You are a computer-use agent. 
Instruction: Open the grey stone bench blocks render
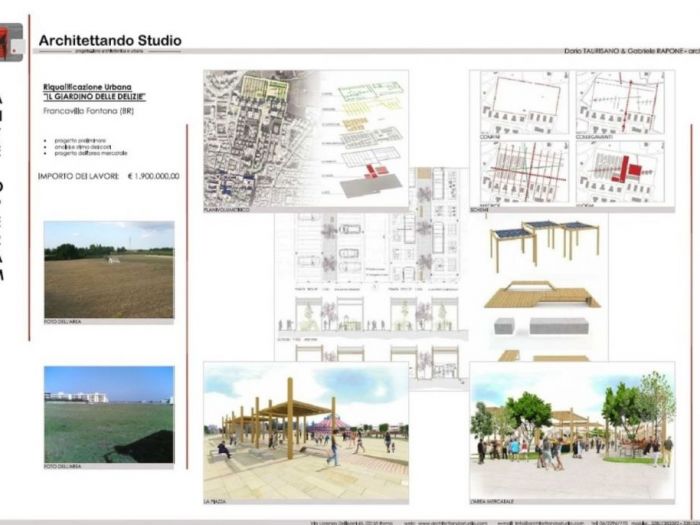pos(542,326)
